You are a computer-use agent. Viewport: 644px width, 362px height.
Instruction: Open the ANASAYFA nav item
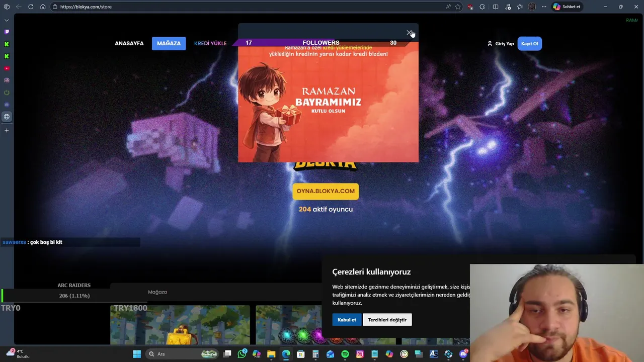(129, 43)
